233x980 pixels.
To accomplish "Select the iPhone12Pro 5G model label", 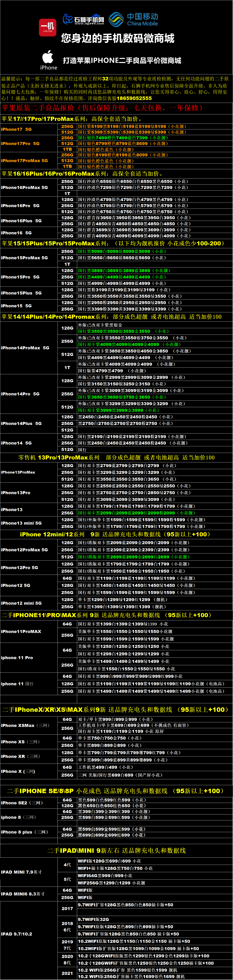I will 19,568.
